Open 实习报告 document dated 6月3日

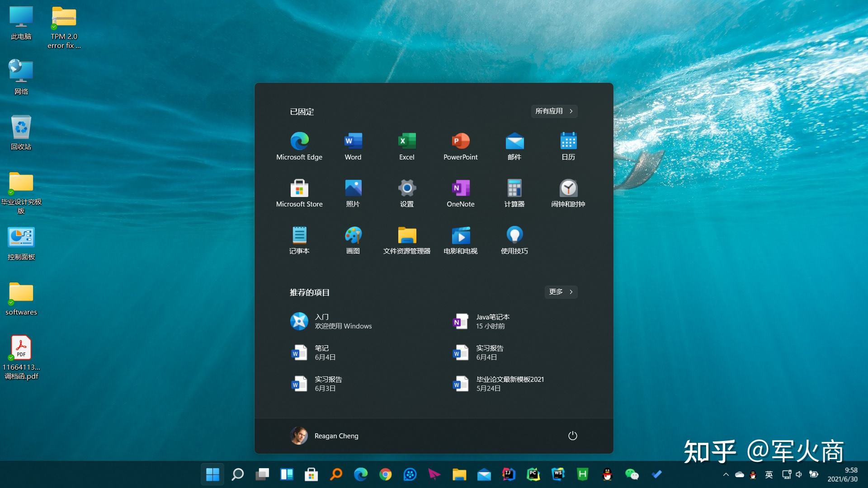click(x=316, y=384)
